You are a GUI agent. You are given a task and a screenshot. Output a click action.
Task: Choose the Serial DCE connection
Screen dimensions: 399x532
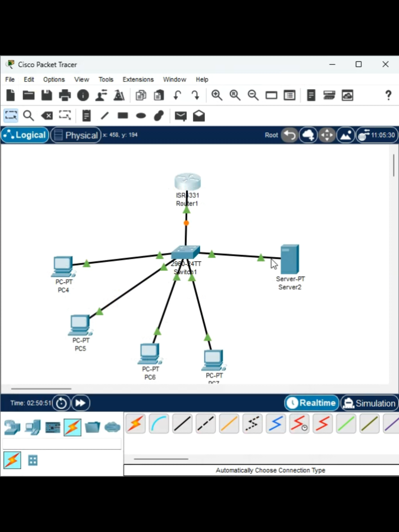299,424
